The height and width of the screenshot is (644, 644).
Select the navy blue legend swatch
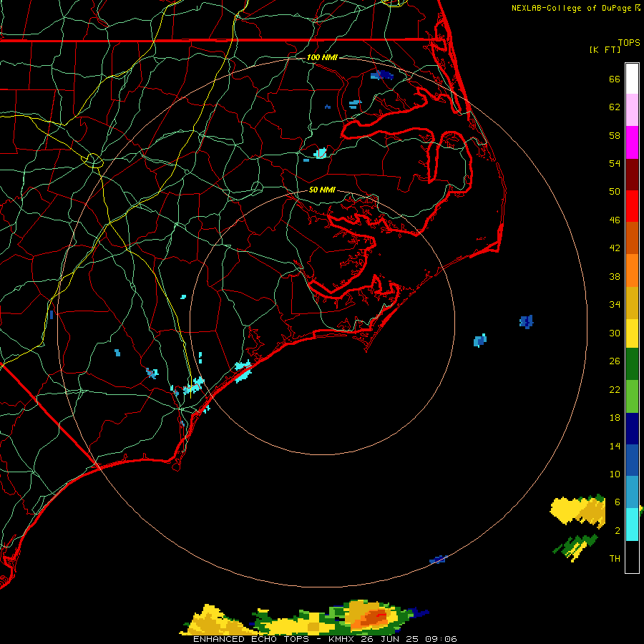pos(632,429)
